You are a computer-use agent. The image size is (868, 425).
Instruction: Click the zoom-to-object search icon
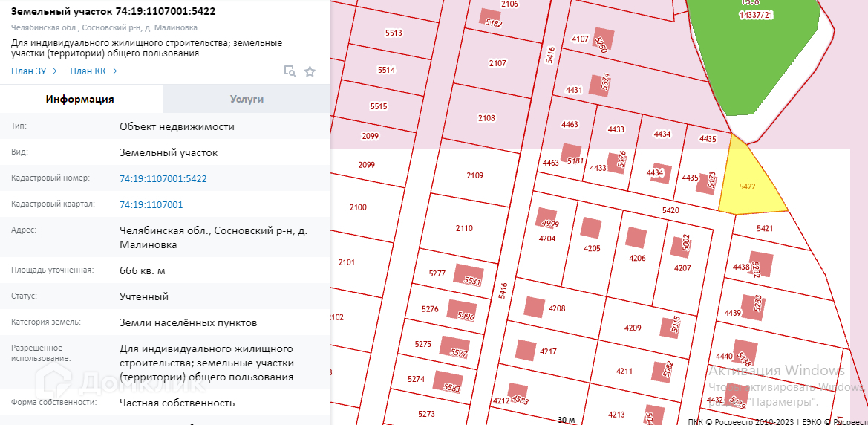[290, 71]
